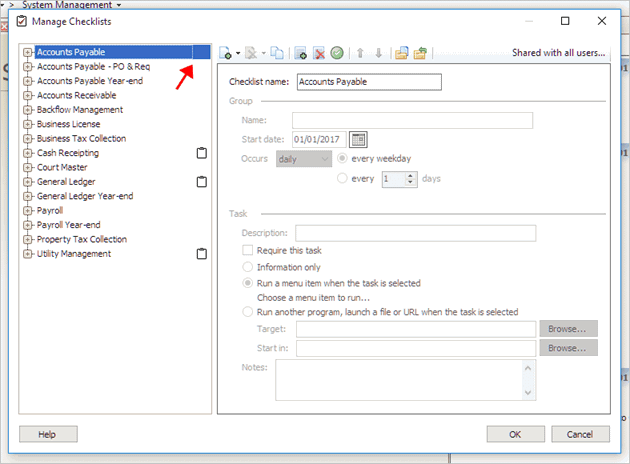Click clipboard icon on Cash Receipting row

tap(202, 153)
